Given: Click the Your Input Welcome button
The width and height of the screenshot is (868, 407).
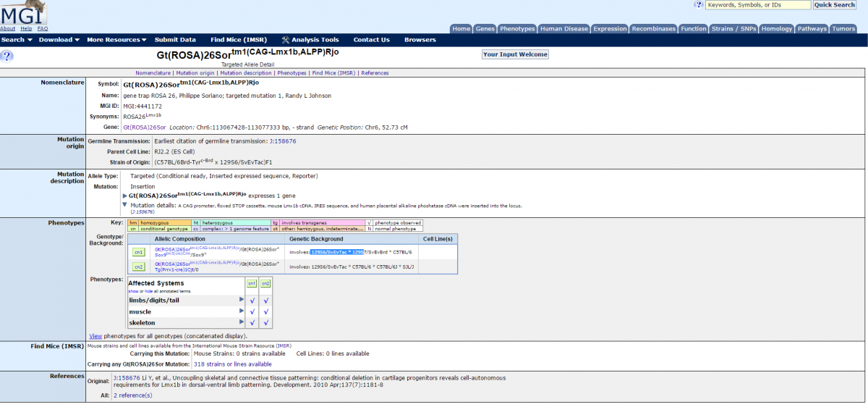Looking at the screenshot, I should click(x=515, y=54).
